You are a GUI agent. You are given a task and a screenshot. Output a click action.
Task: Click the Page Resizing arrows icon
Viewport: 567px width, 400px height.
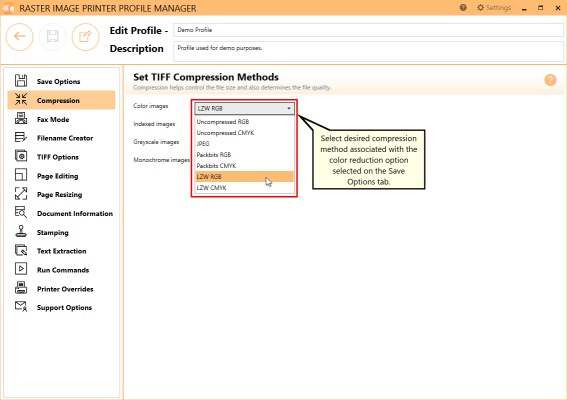coord(21,193)
